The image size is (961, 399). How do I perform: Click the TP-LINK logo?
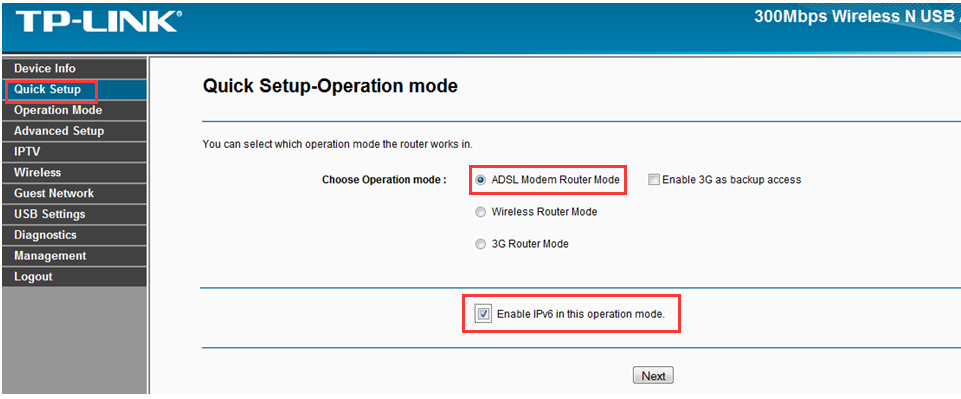(98, 21)
